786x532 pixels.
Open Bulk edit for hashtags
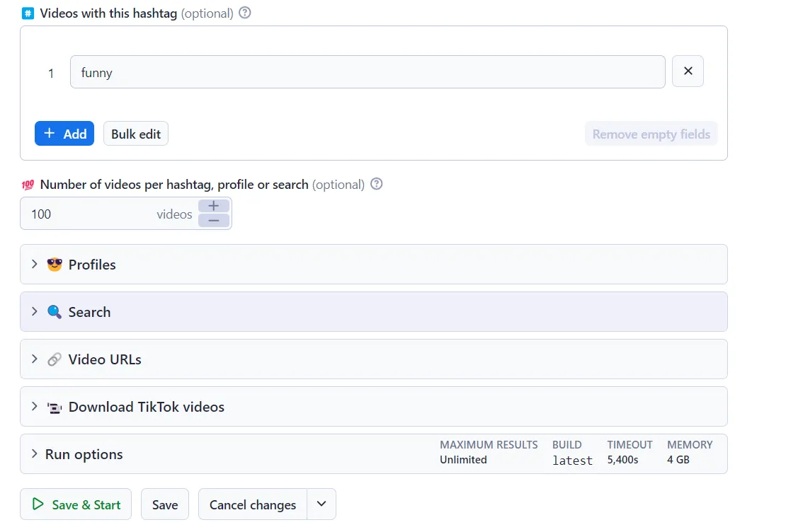[135, 133]
